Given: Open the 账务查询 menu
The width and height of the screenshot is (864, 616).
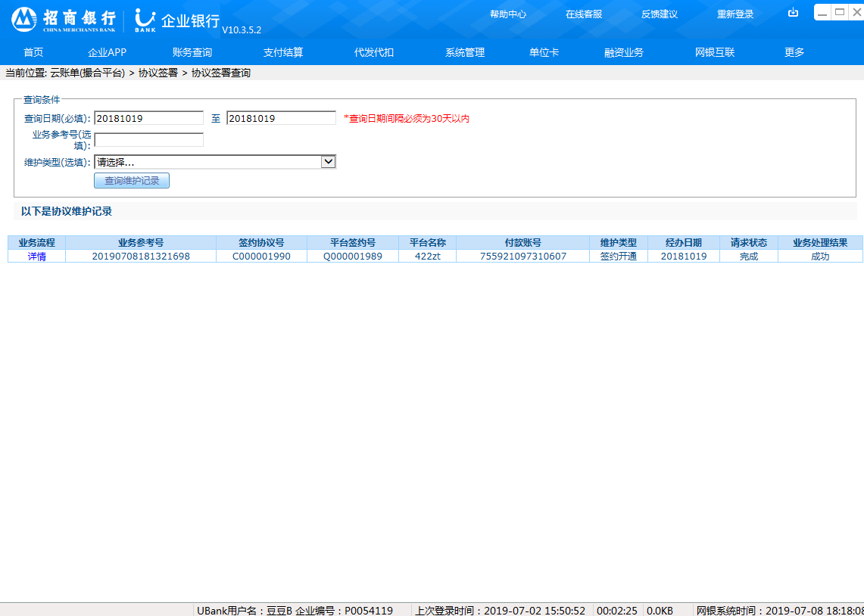Looking at the screenshot, I should coord(192,52).
